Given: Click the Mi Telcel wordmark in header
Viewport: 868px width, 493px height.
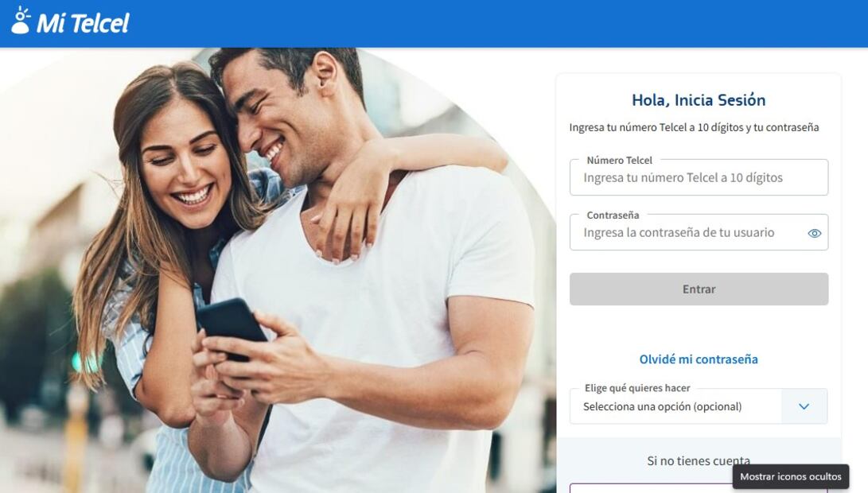Looking at the screenshot, I should pyautogui.click(x=83, y=23).
